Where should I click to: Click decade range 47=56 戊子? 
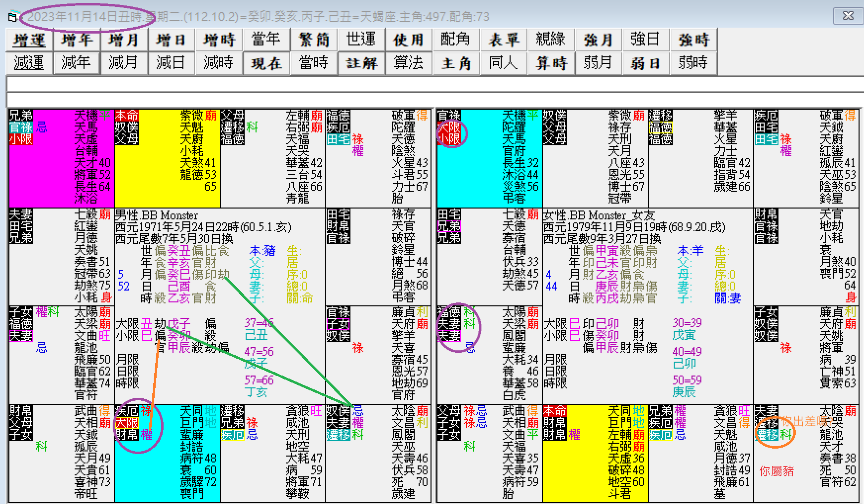click(259, 358)
